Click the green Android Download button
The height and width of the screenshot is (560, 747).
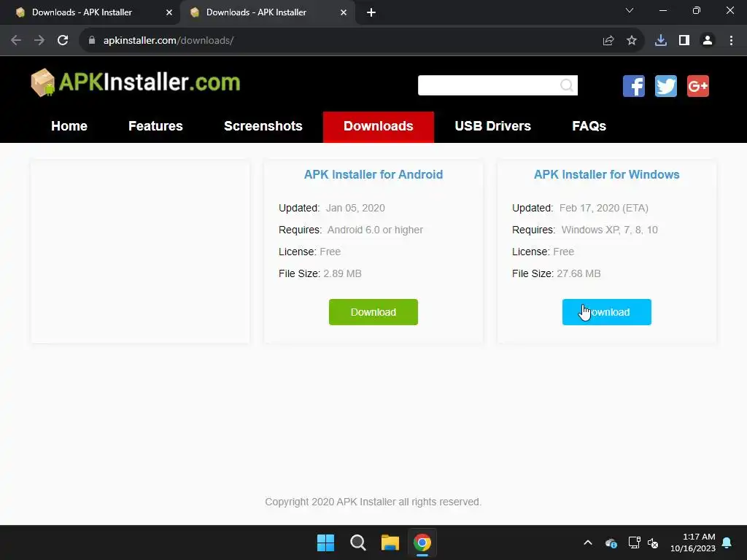[373, 312]
